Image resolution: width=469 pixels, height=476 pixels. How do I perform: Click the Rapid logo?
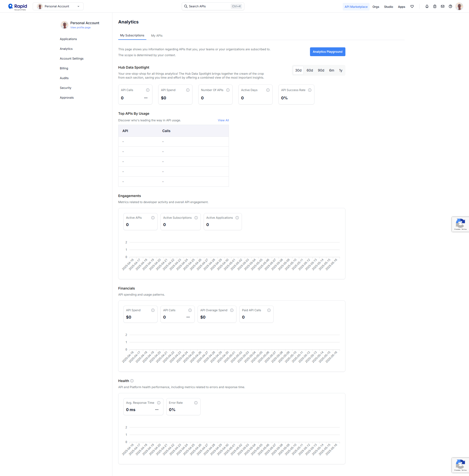(18, 7)
